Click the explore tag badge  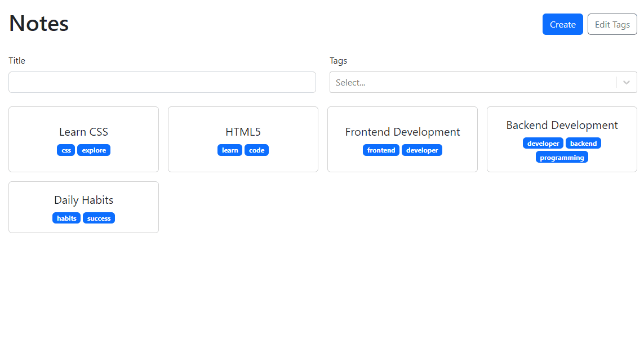click(94, 150)
